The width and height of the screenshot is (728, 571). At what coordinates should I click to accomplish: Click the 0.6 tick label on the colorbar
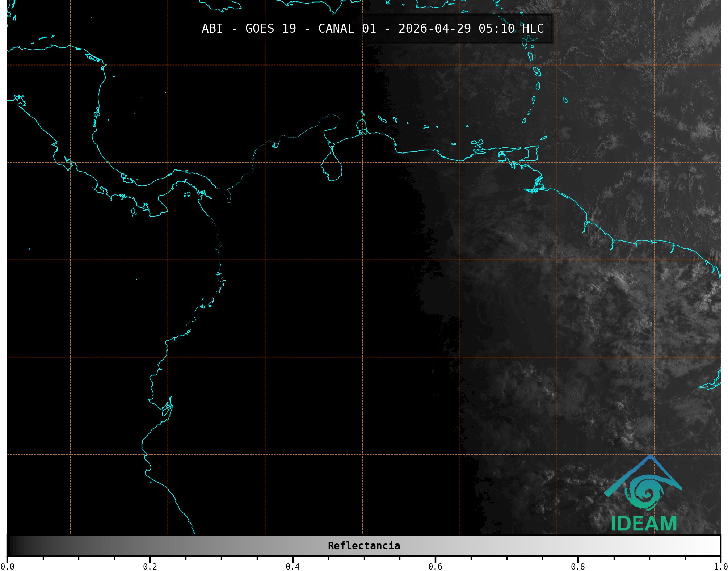[435, 566]
